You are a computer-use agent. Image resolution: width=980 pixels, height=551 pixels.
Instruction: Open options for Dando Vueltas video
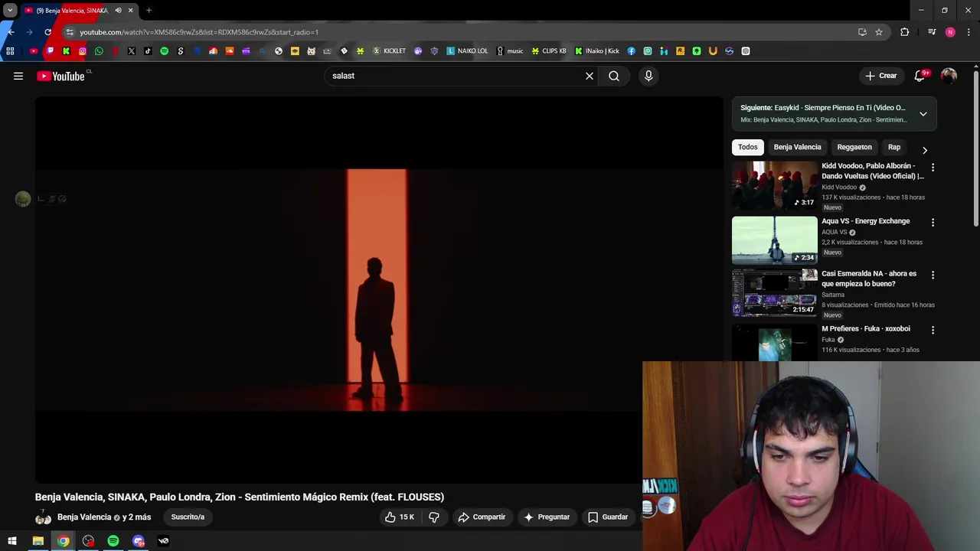coord(933,167)
